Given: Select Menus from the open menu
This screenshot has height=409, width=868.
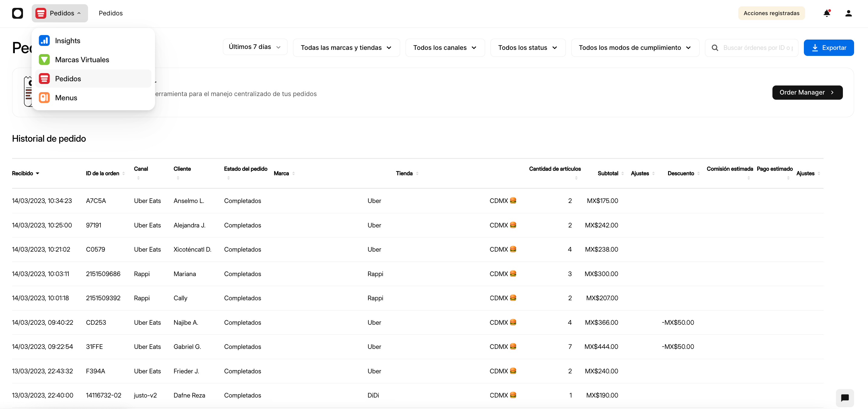Looking at the screenshot, I should pyautogui.click(x=66, y=98).
